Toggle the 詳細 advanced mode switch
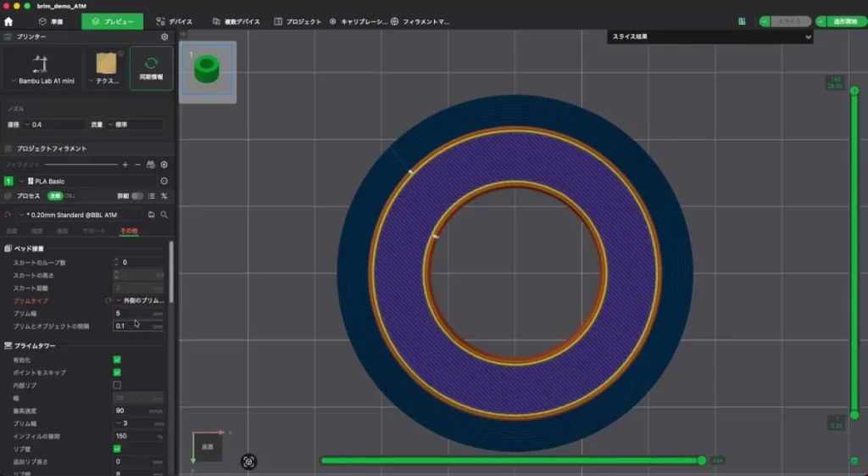 (136, 196)
